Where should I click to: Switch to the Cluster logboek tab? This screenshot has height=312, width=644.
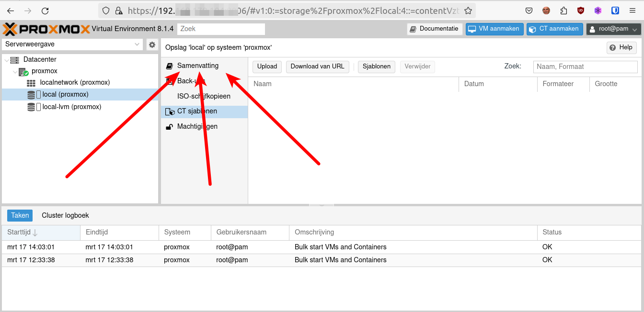(65, 215)
